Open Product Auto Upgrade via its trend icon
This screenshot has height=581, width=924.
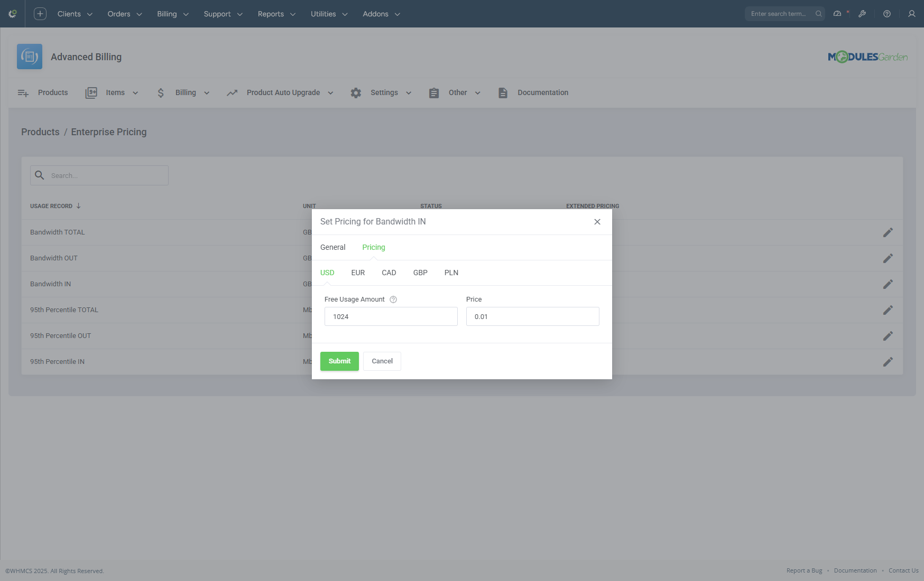click(x=233, y=92)
